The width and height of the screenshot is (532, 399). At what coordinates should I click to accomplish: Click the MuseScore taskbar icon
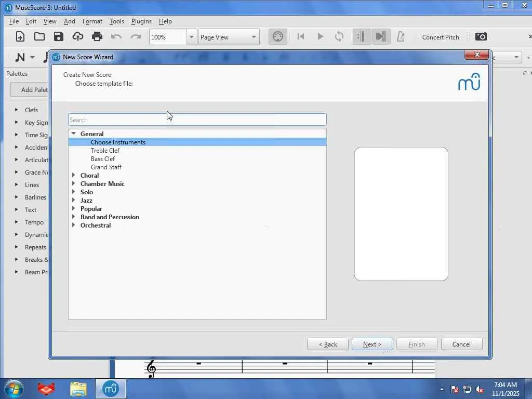pyautogui.click(x=111, y=389)
